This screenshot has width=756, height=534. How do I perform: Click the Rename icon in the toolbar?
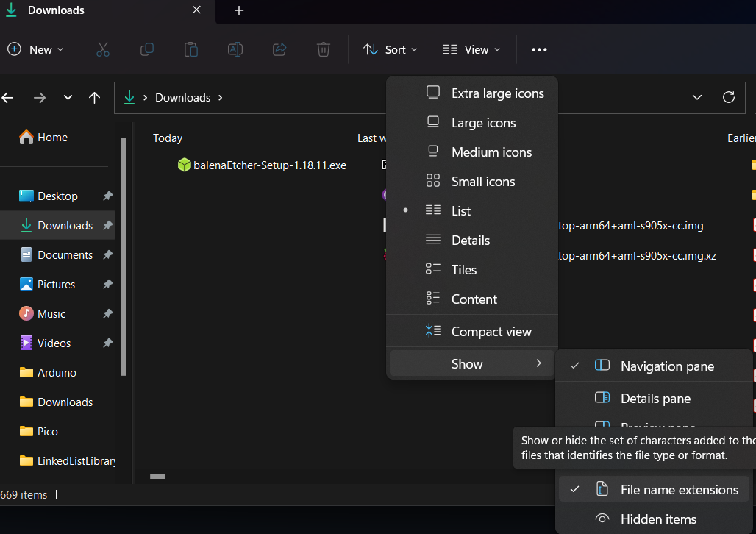[x=235, y=49]
